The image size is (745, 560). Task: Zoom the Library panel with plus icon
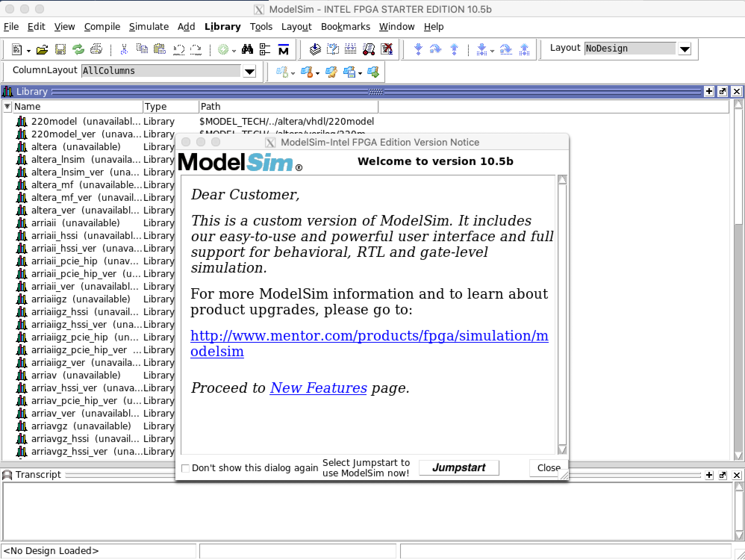[x=709, y=91]
